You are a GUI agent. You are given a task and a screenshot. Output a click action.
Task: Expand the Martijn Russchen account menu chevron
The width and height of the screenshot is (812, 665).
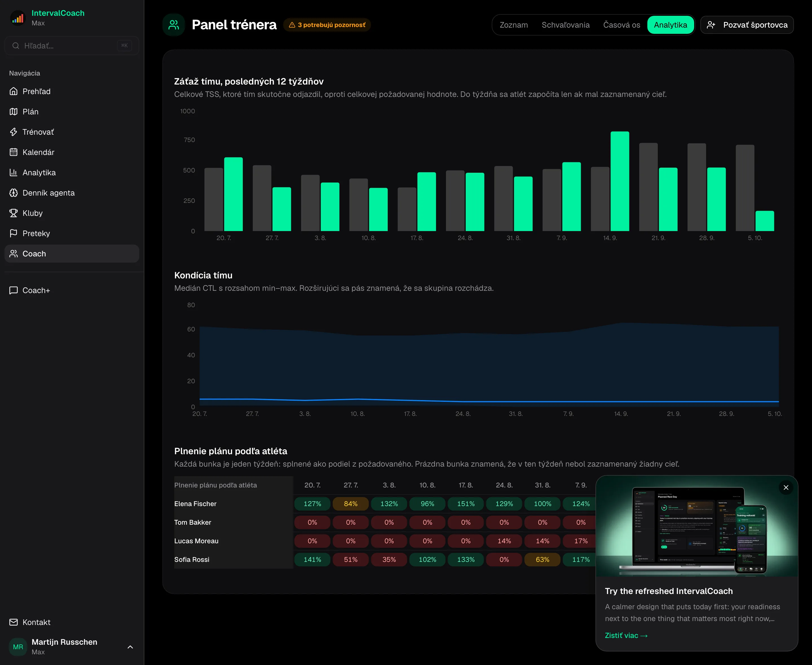point(130,647)
